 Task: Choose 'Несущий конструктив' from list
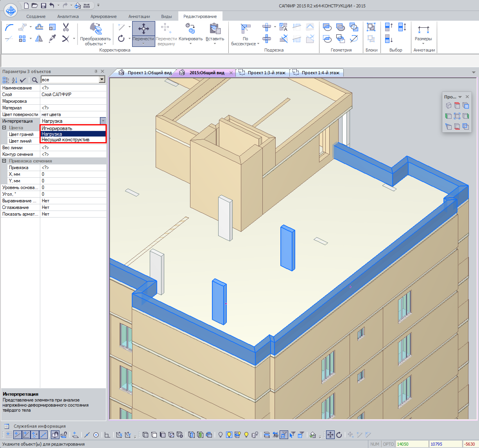(x=65, y=140)
